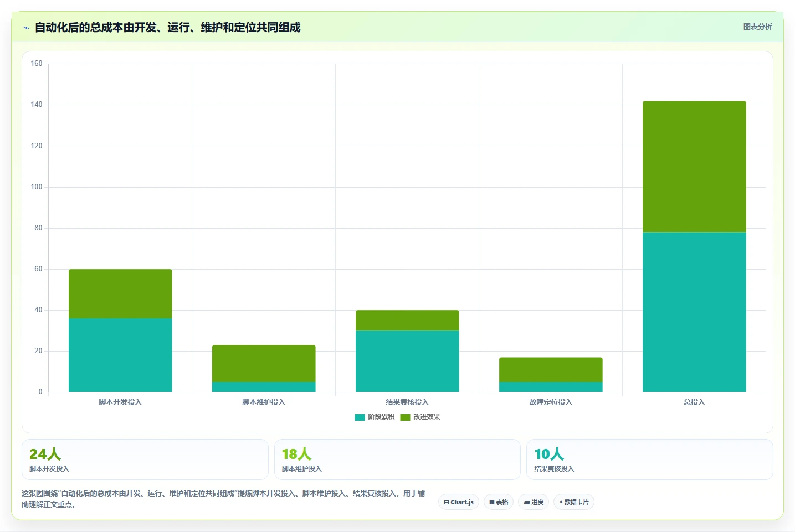Click the 40 y-axis tick label
This screenshot has height=532, width=795.
(x=38, y=310)
